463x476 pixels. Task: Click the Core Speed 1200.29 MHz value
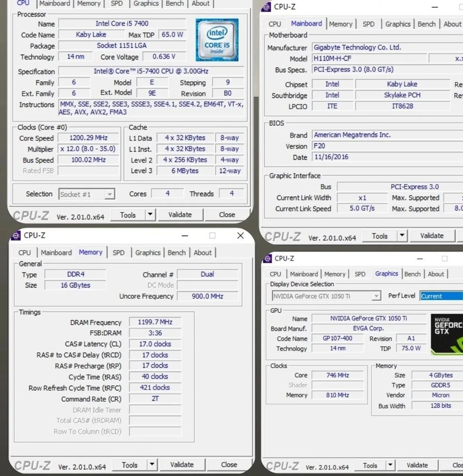coord(89,138)
